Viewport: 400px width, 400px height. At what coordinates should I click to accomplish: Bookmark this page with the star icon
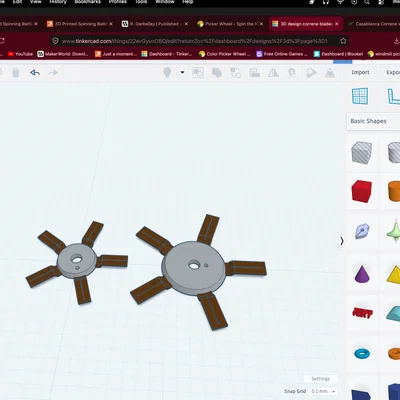343,41
